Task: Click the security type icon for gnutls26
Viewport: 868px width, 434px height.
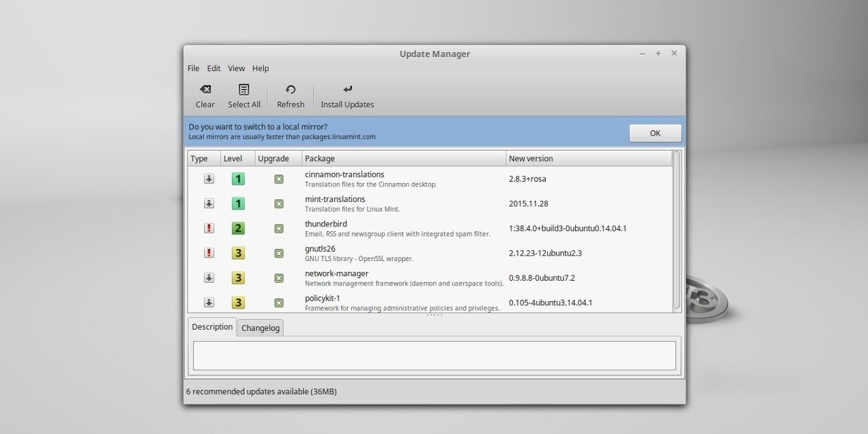Action: click(x=209, y=253)
